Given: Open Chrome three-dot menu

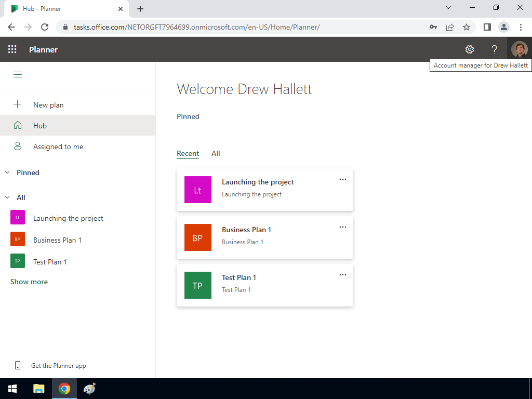Looking at the screenshot, I should pyautogui.click(x=521, y=27).
